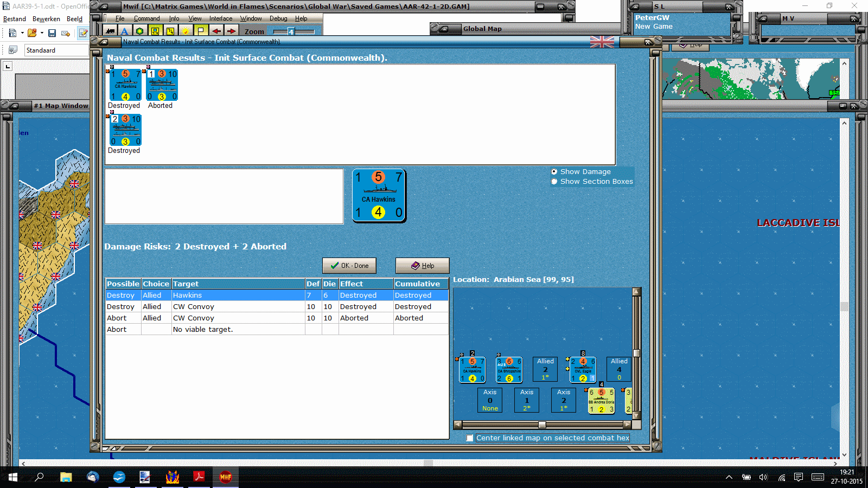The image size is (868, 488).
Task: Open Windows Start menu
Action: click(13, 477)
